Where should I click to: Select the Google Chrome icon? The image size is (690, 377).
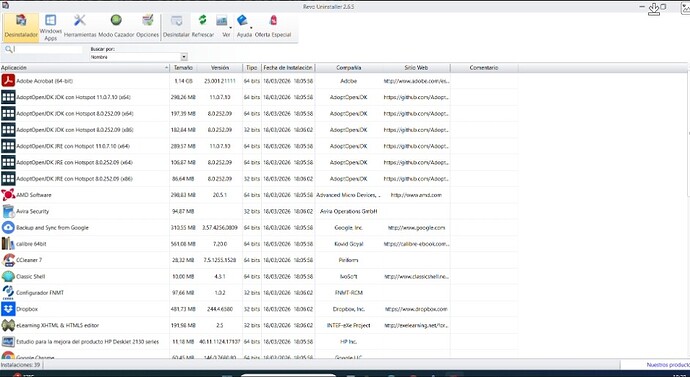click(8, 355)
